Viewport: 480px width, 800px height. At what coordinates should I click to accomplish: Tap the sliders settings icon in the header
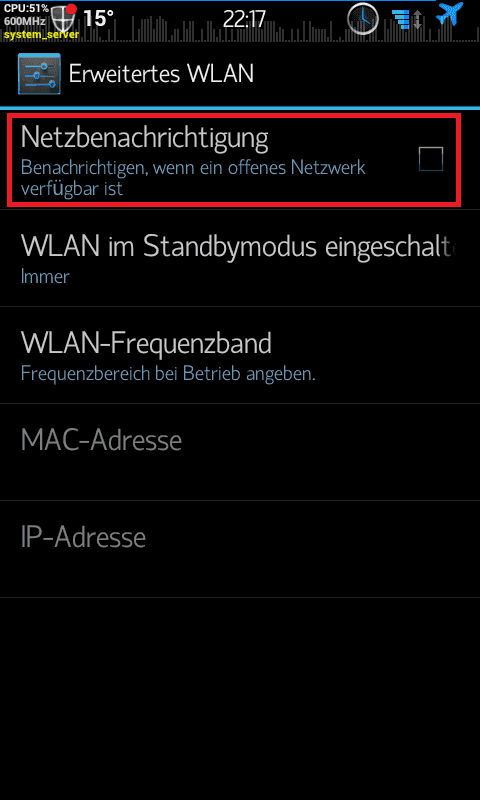pos(39,73)
